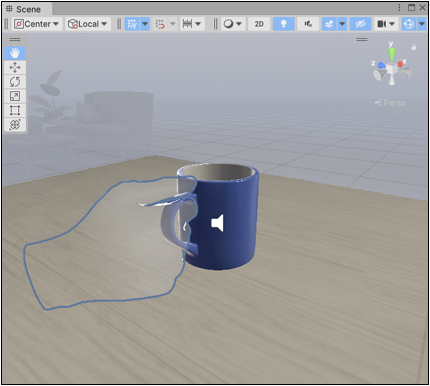430x386 pixels.
Task: Maximize the Scene window
Action: (412, 8)
